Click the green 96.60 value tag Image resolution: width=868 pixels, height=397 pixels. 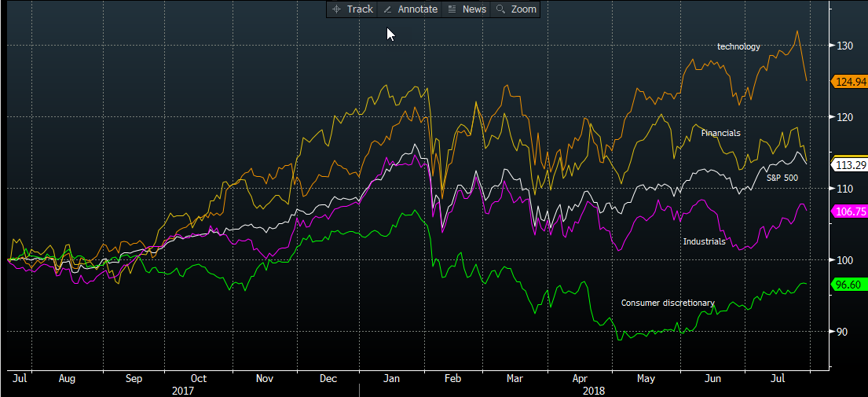click(848, 284)
